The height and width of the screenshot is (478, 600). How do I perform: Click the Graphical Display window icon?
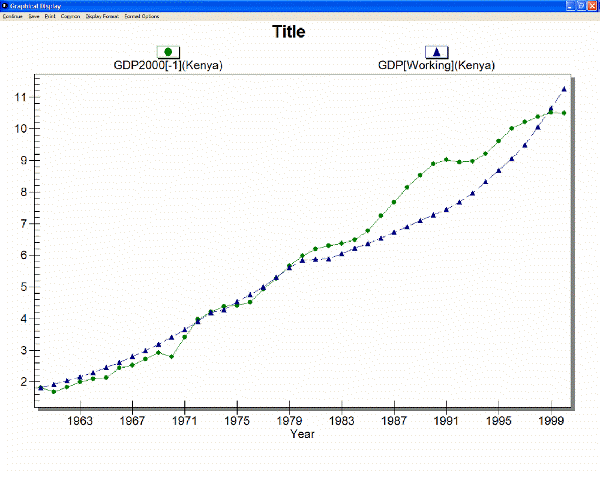tap(6, 6)
